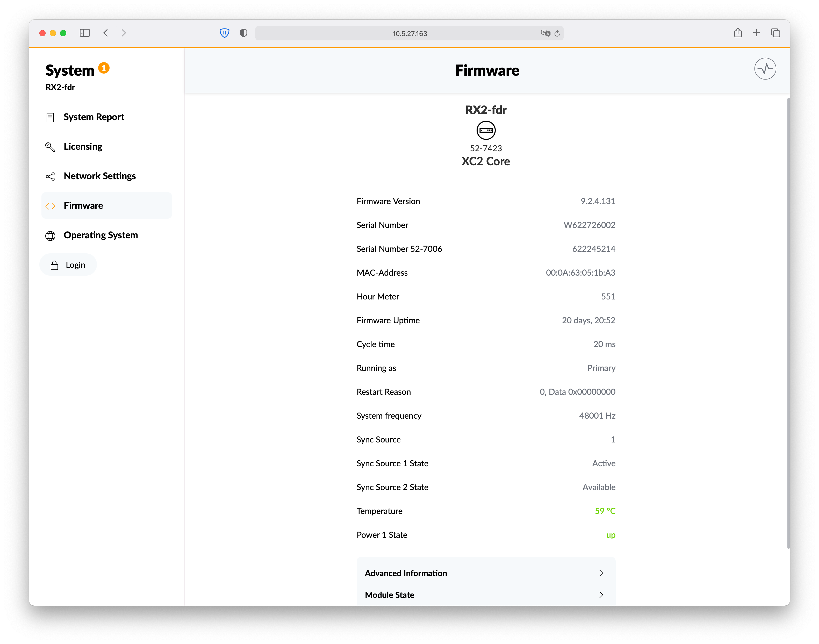Screen dimensions: 819x644
Task: Click the RX2-fdr name under System
Action: pyautogui.click(x=60, y=87)
